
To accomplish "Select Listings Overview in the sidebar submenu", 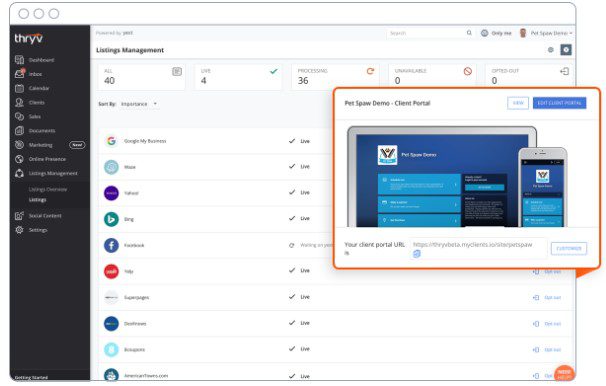I will pyautogui.click(x=48, y=189).
